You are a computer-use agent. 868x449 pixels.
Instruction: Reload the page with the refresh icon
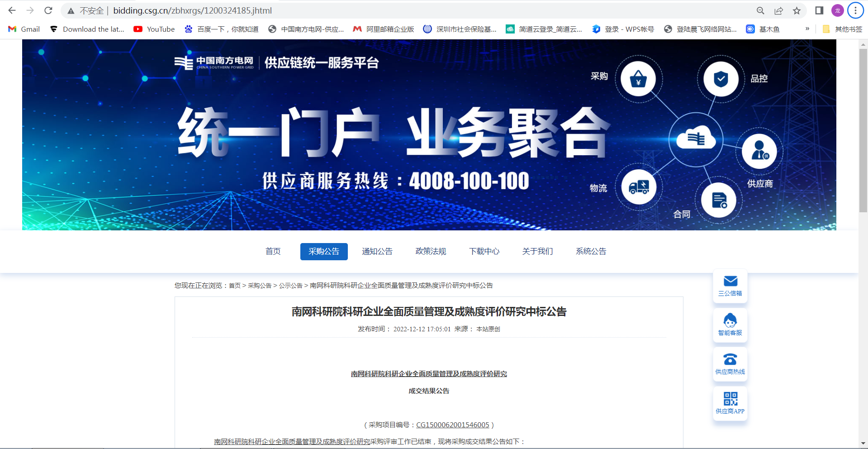tap(48, 10)
